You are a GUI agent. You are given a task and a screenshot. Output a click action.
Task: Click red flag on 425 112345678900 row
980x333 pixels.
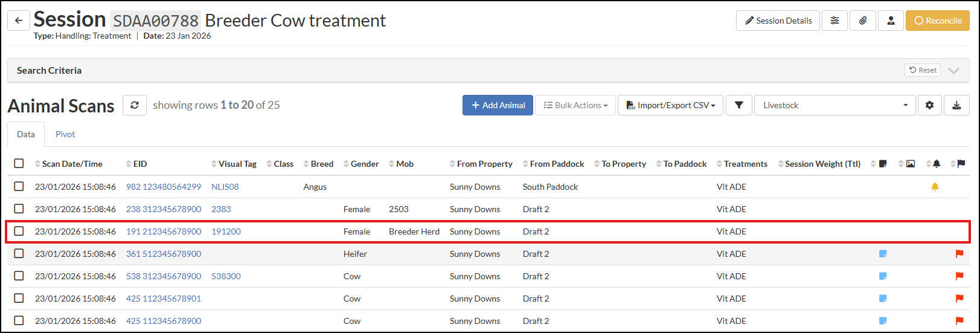click(x=959, y=321)
